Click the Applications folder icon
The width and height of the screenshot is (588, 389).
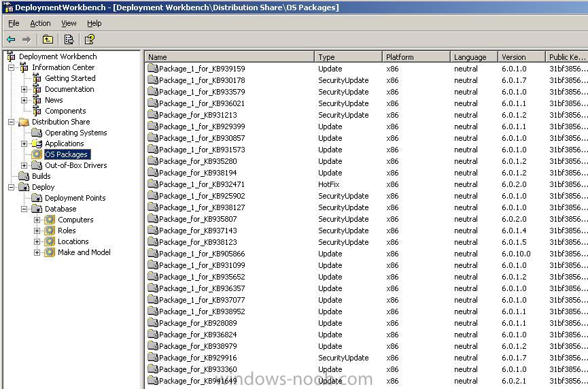[x=37, y=143]
